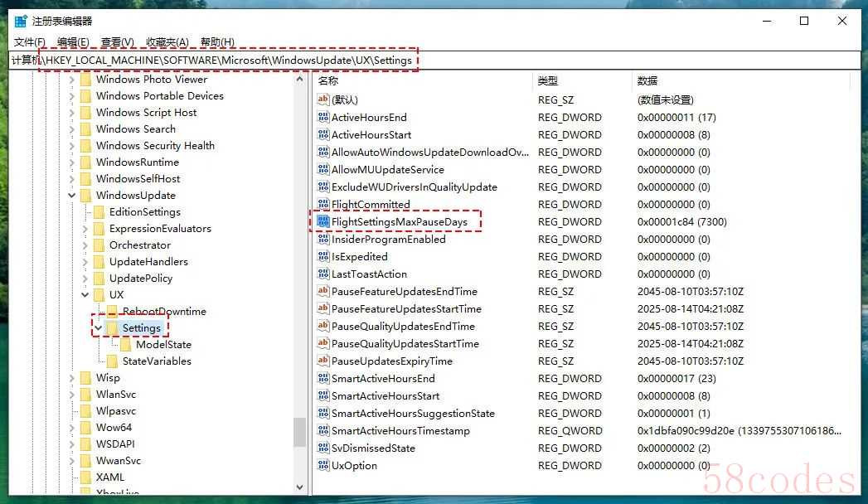Click the PauseFeatureUpdatesStartTime string icon
This screenshot has height=504, width=868.
323,308
